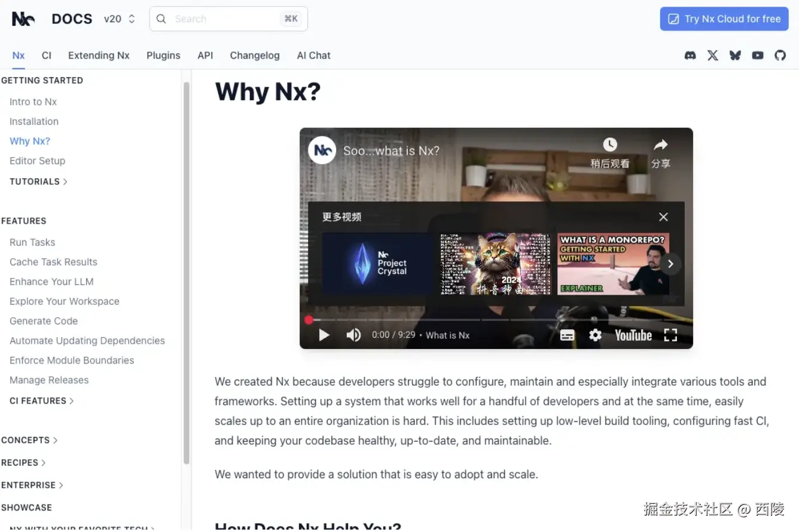Expand the RECIPES section
Screen dimensions: 799x532
coord(23,463)
